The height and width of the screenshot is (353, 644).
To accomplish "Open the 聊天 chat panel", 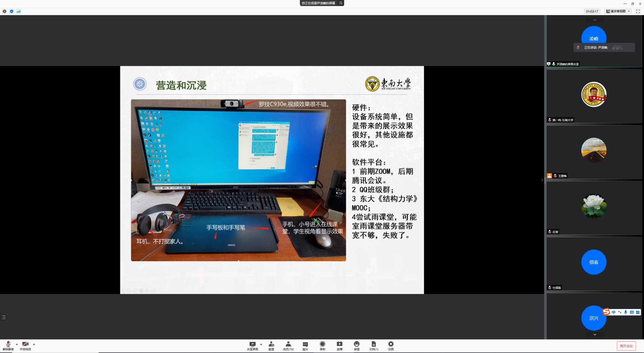I will pyautogui.click(x=305, y=346).
